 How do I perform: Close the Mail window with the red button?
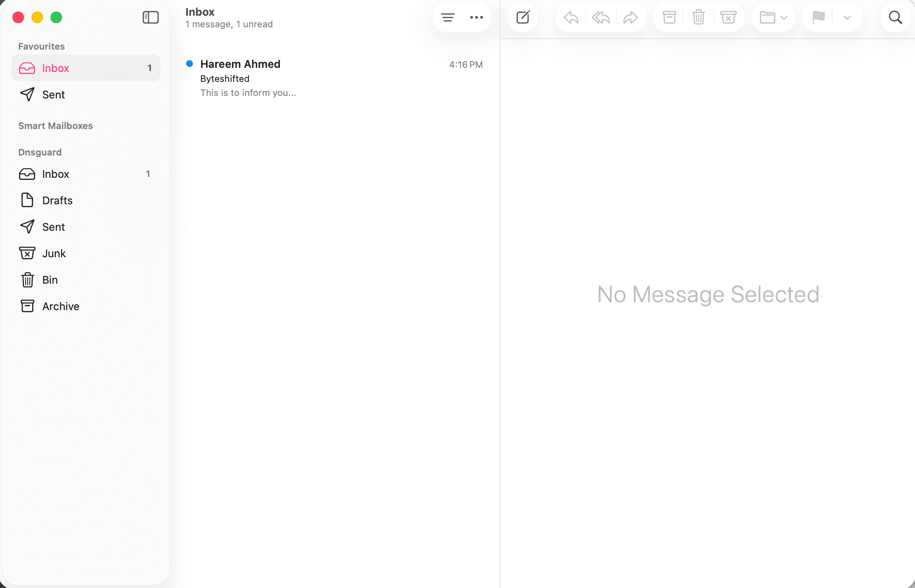18,17
